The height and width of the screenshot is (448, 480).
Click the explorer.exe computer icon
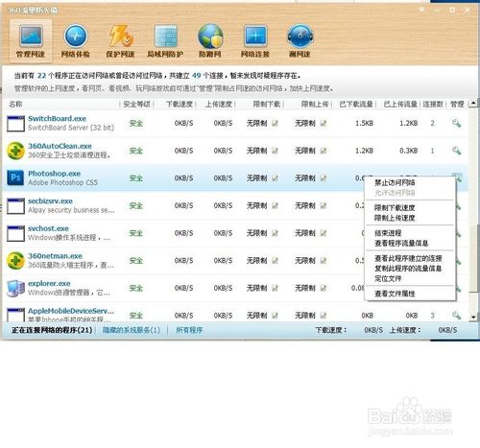pyautogui.click(x=15, y=288)
